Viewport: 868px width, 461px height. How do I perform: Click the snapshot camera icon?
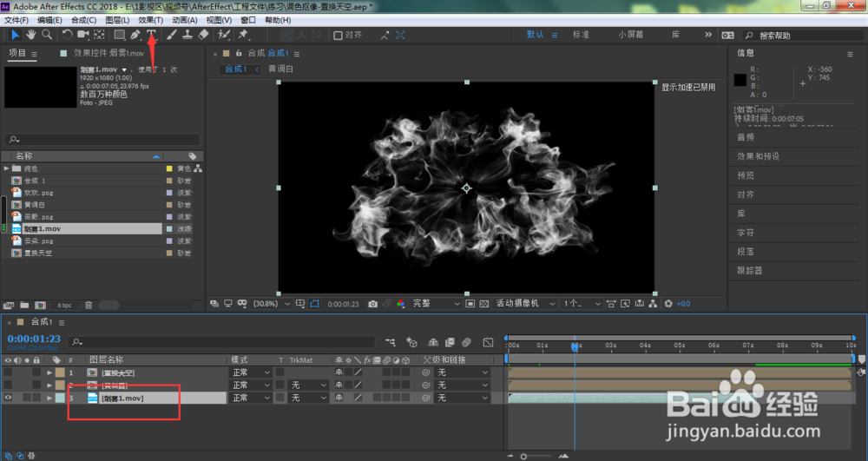[372, 304]
